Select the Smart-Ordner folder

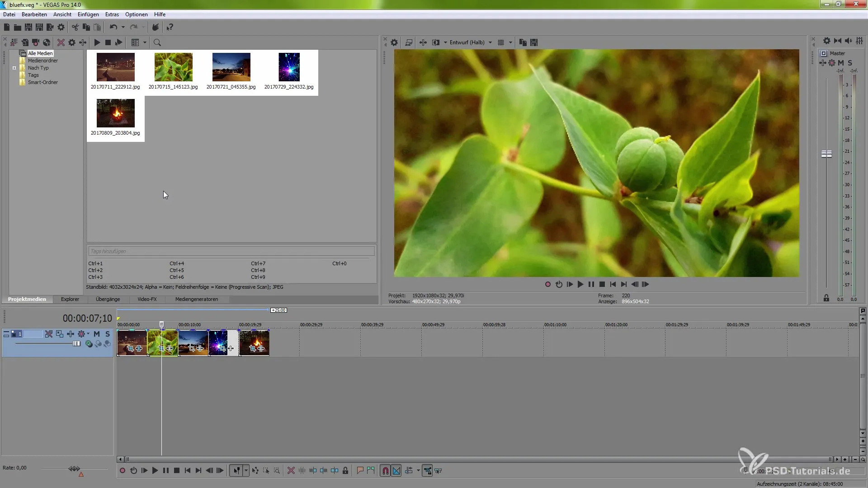coord(43,82)
